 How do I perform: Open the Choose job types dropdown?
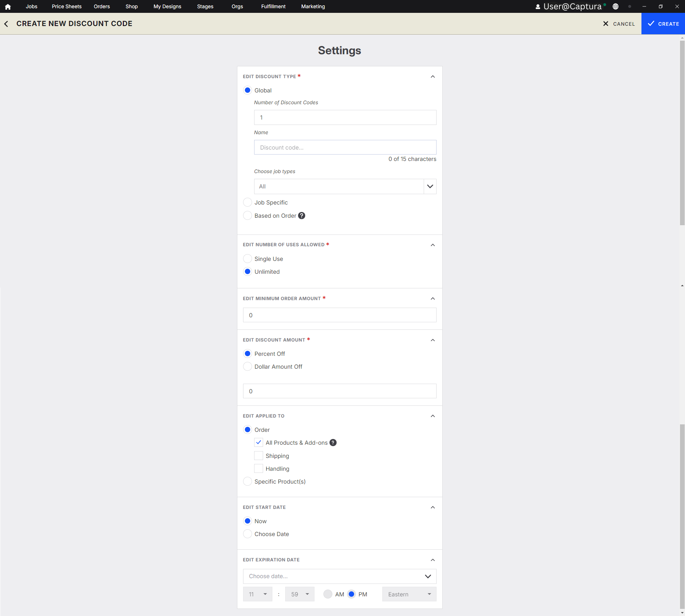click(x=345, y=186)
